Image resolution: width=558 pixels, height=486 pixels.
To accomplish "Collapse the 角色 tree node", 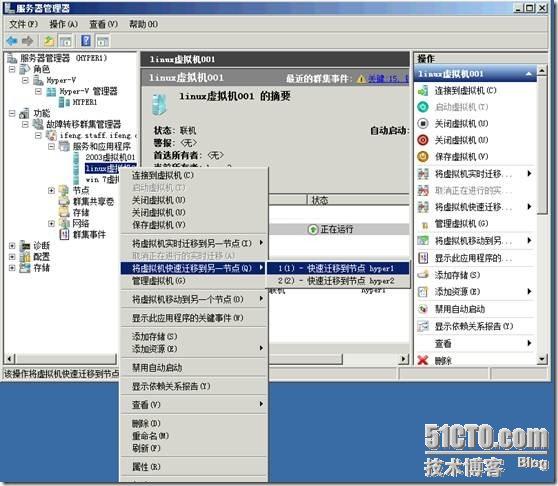I will [12, 69].
